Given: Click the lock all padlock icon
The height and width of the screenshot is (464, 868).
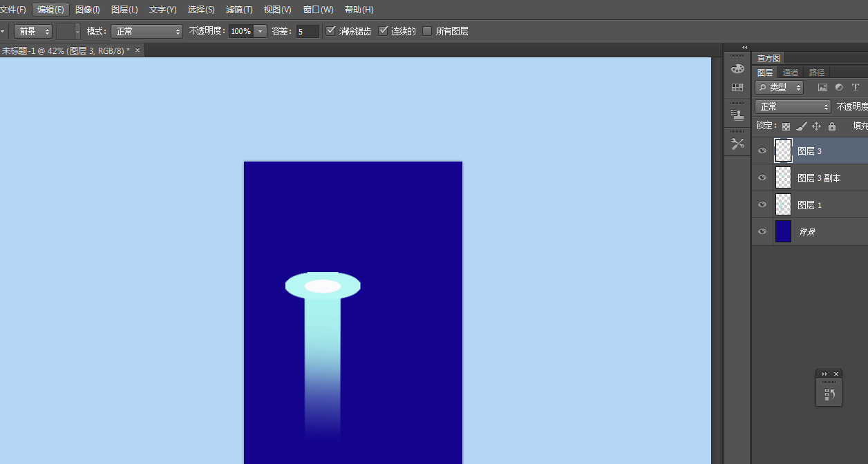Looking at the screenshot, I should pyautogui.click(x=832, y=126).
